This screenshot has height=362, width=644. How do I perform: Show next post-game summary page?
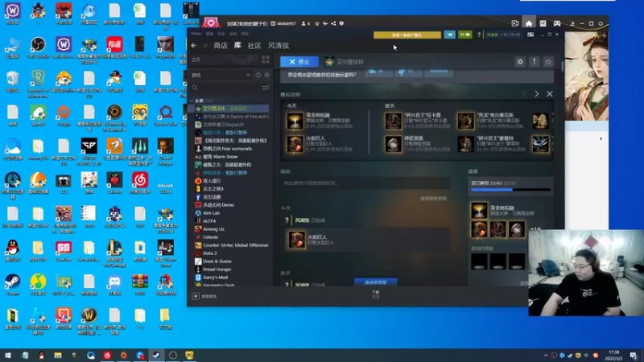click(536, 94)
